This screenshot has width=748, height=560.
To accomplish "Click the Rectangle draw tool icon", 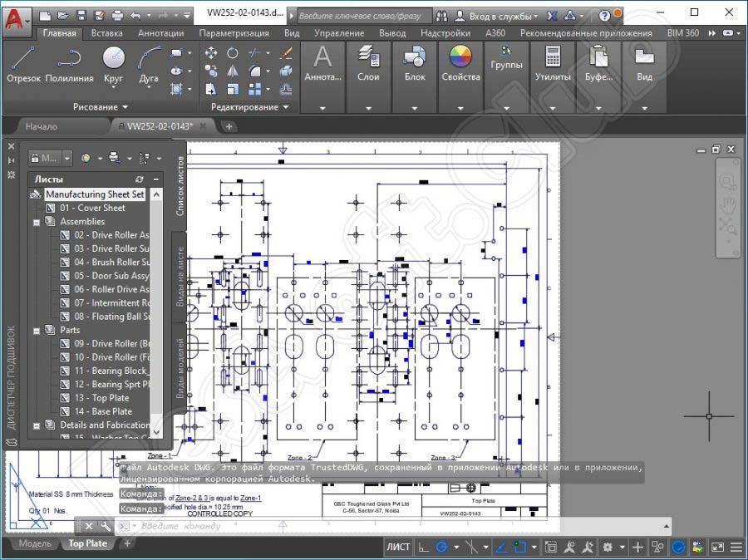I will pyautogui.click(x=176, y=52).
